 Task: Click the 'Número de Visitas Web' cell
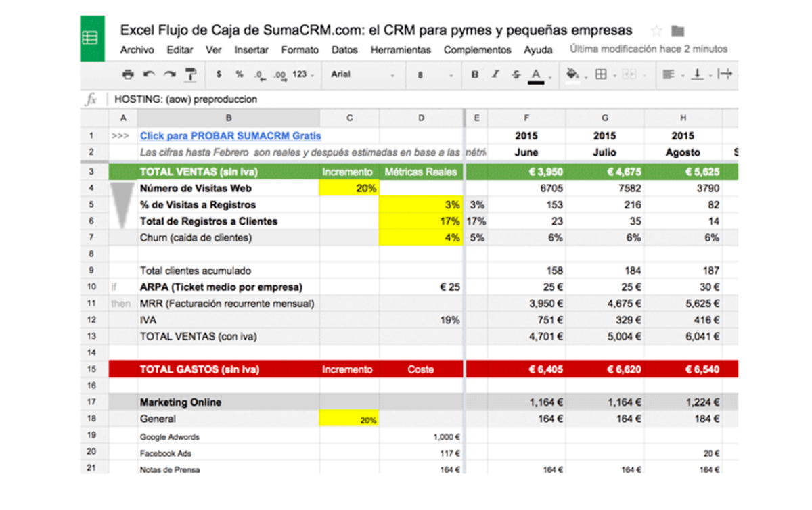(x=229, y=188)
